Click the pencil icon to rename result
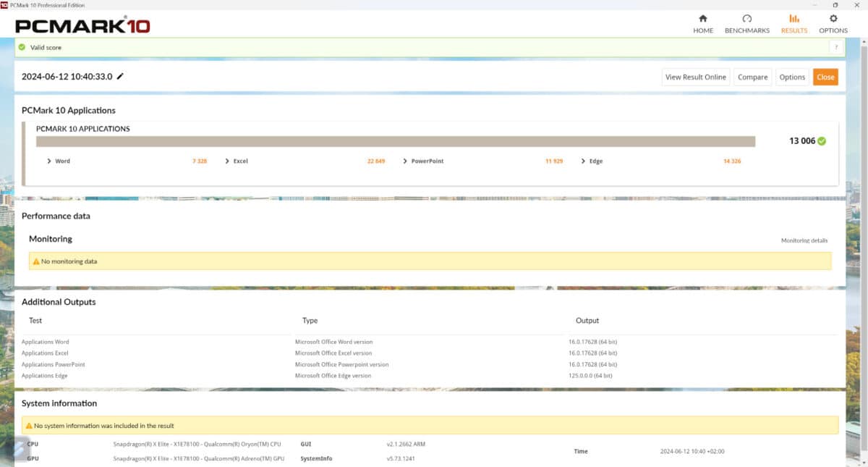 pos(120,76)
